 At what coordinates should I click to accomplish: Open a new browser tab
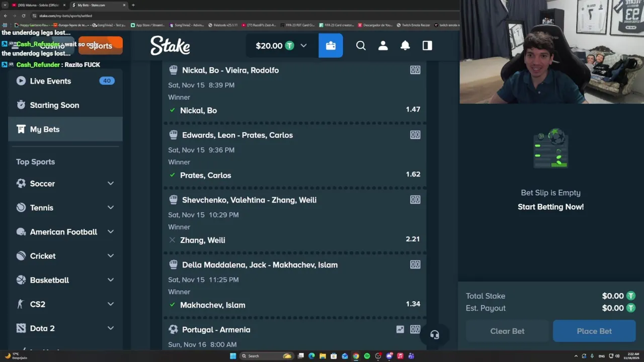click(x=133, y=5)
